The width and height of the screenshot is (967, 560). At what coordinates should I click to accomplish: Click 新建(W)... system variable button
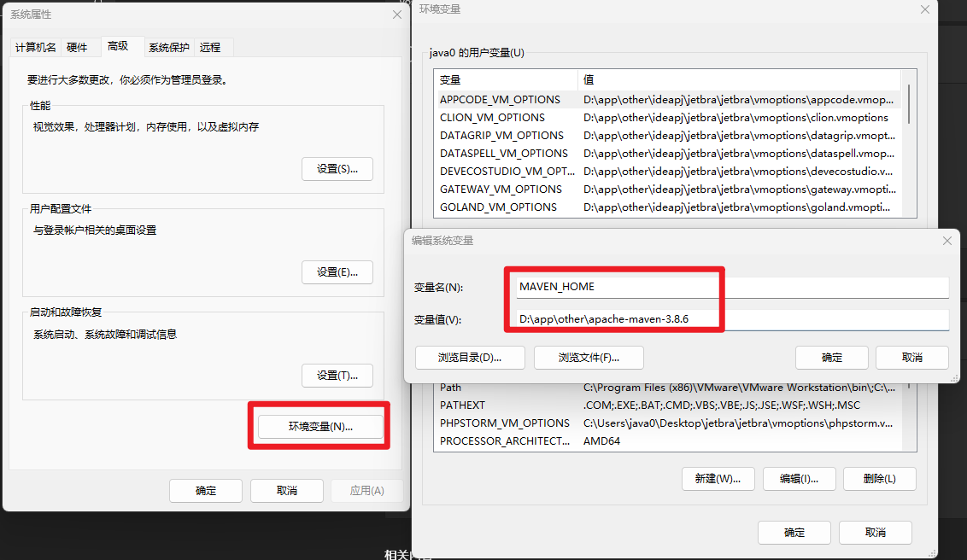[x=718, y=479]
